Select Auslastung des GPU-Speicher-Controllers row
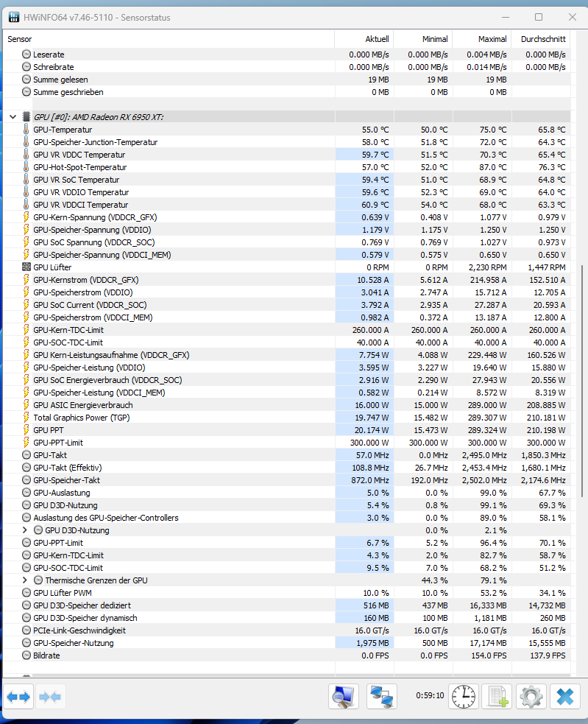This screenshot has height=724, width=588. tap(286, 518)
